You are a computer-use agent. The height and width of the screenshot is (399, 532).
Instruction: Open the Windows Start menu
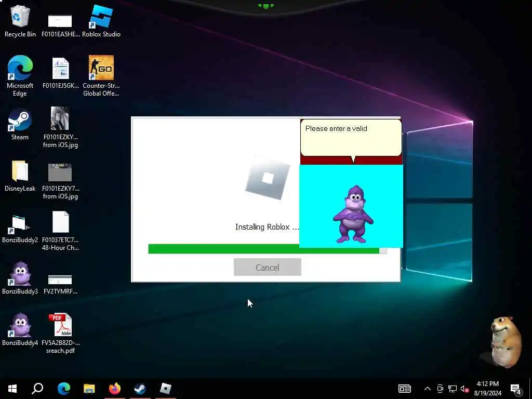pyautogui.click(x=12, y=389)
